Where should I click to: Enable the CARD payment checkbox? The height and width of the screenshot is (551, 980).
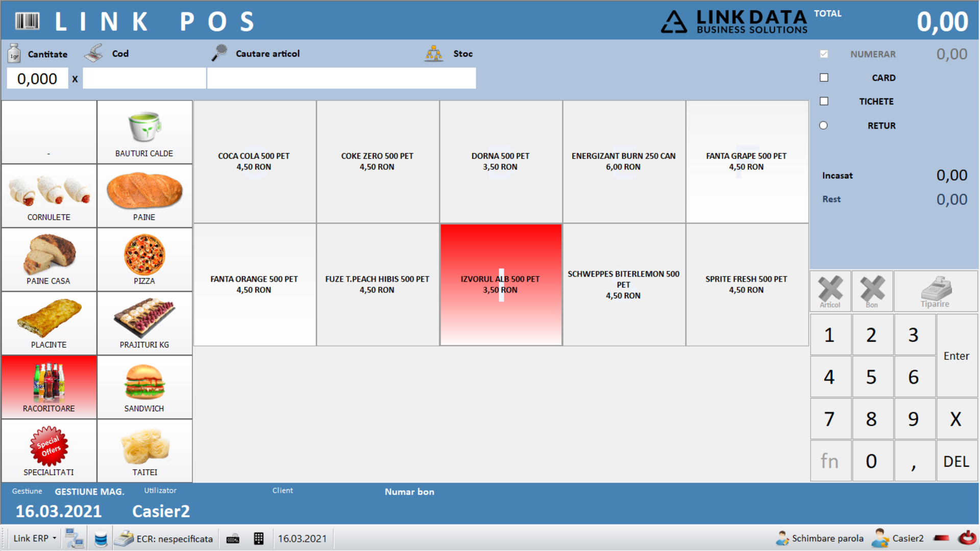tap(824, 78)
